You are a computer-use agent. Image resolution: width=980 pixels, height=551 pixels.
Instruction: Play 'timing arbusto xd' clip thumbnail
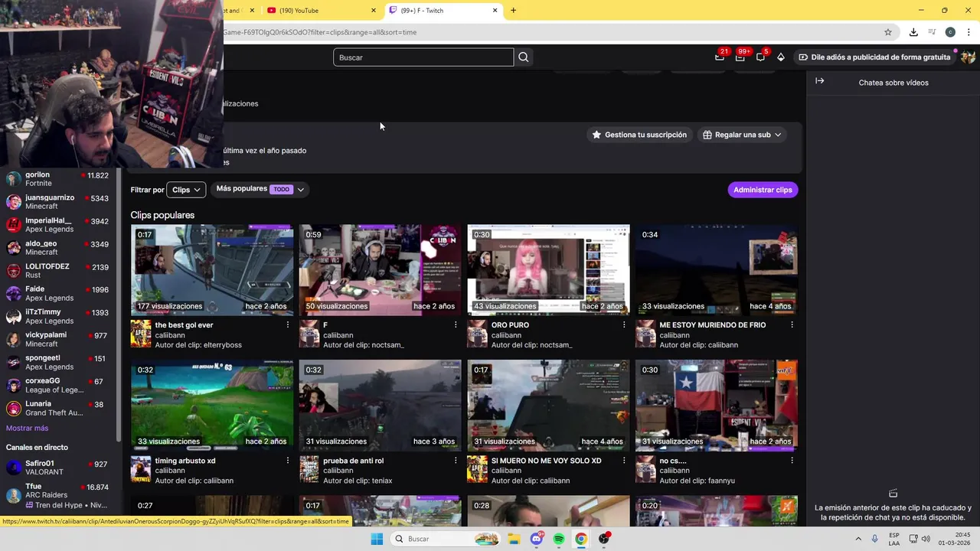click(x=212, y=405)
